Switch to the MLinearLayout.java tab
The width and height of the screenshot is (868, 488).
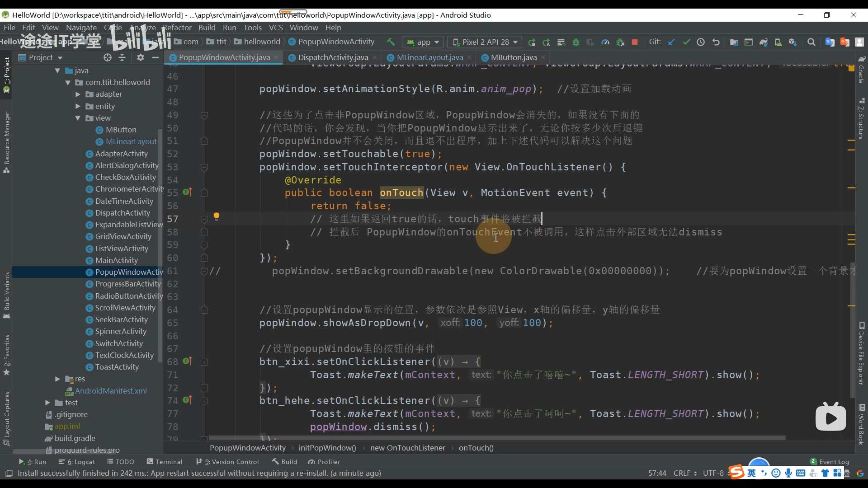(429, 57)
